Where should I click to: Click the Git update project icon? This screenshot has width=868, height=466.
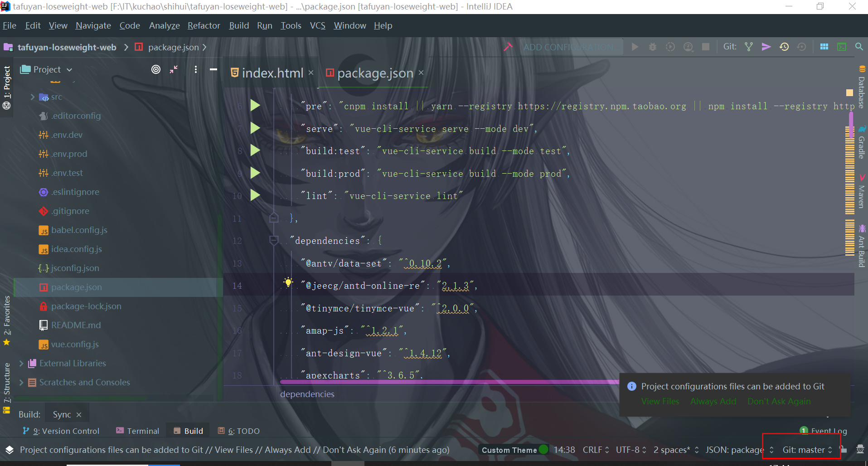coord(749,47)
